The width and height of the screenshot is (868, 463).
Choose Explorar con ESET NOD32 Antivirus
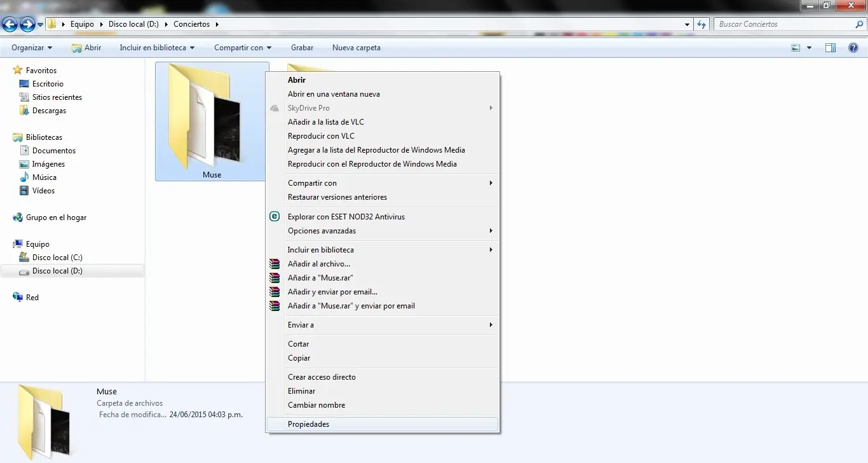(382, 217)
